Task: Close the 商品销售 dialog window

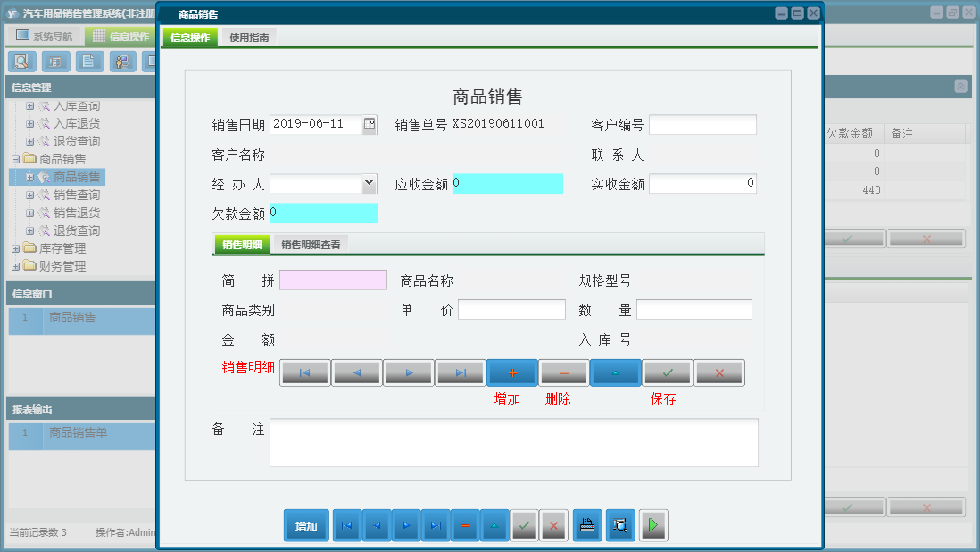Action: tap(813, 13)
